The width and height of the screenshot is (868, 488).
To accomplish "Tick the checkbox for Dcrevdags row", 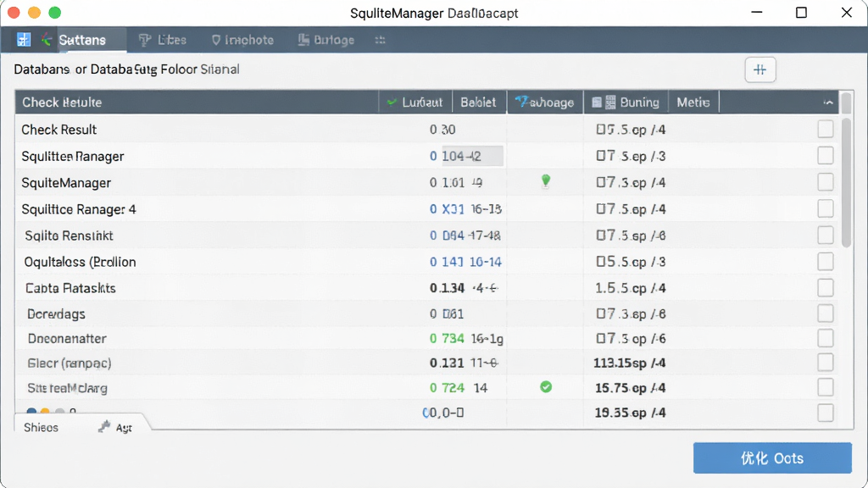I will pos(826,313).
